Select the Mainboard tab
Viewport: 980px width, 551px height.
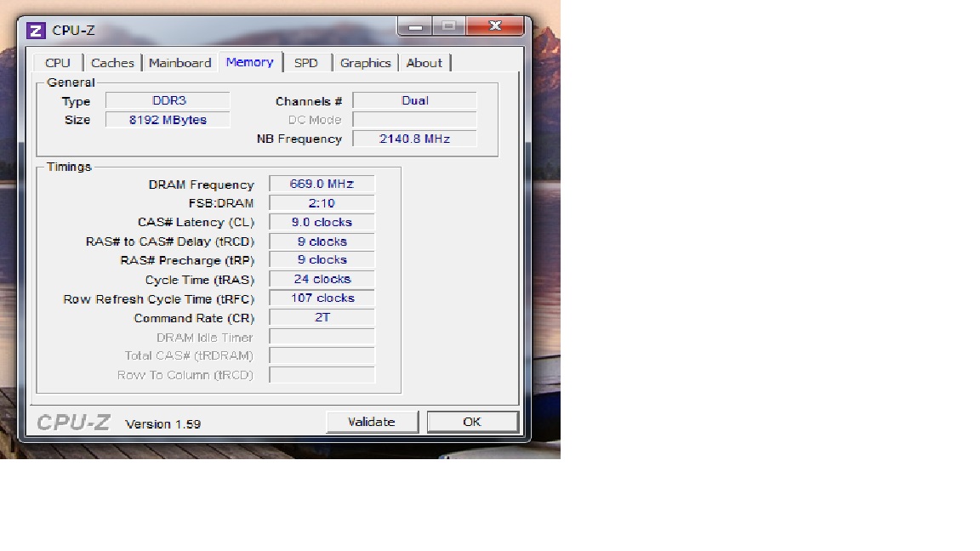(x=180, y=63)
